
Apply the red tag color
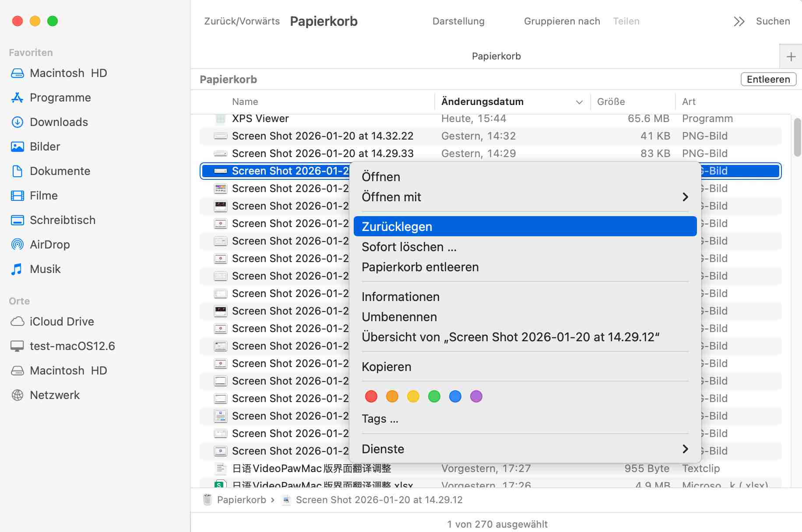pos(371,396)
